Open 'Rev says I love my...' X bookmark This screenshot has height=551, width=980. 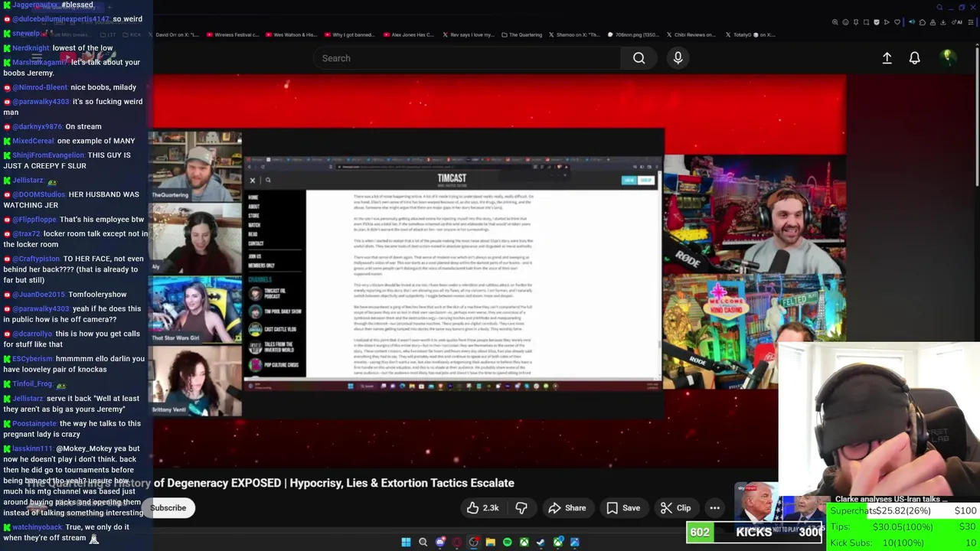click(x=469, y=34)
